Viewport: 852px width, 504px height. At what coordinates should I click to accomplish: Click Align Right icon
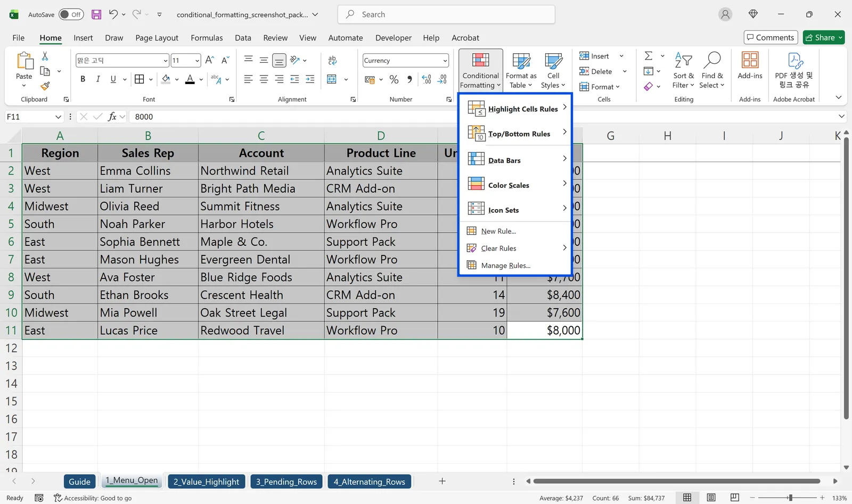tap(279, 79)
